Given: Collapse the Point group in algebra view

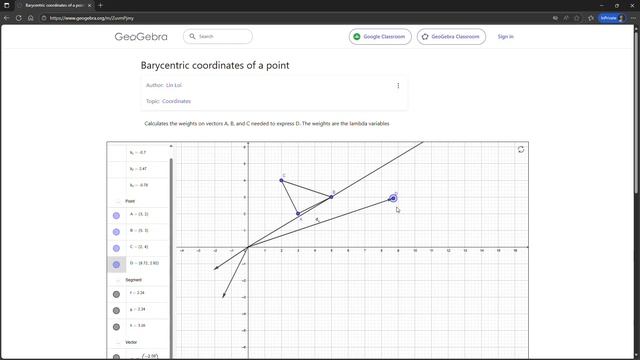Looking at the screenshot, I should 118,201.
